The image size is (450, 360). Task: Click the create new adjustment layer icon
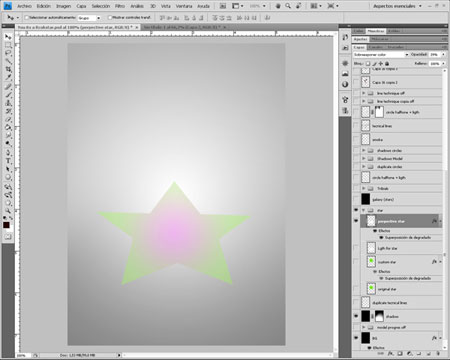tap(410, 353)
